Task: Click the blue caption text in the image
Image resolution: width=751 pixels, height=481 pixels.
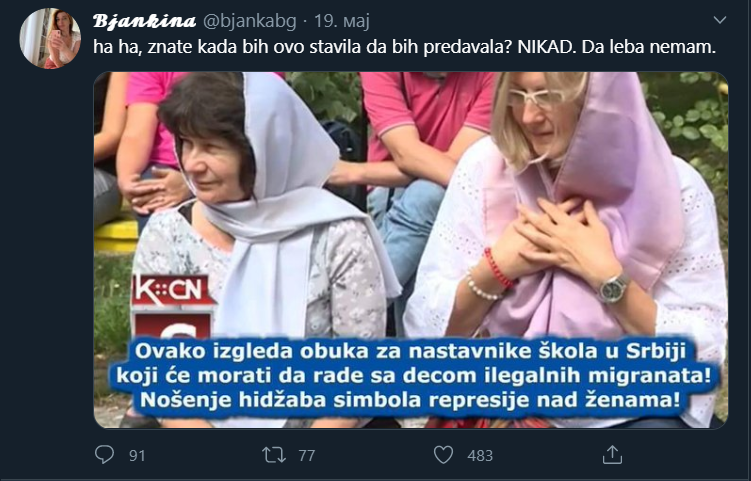Action: click(414, 376)
